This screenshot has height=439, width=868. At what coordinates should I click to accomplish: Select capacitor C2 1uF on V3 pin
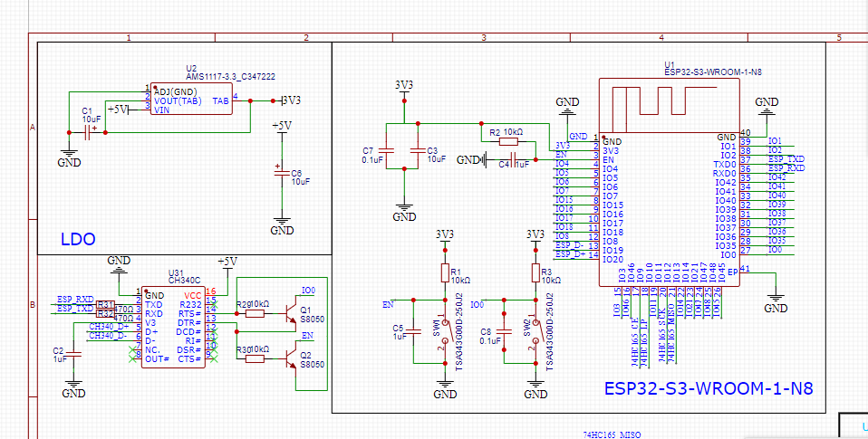(x=73, y=355)
